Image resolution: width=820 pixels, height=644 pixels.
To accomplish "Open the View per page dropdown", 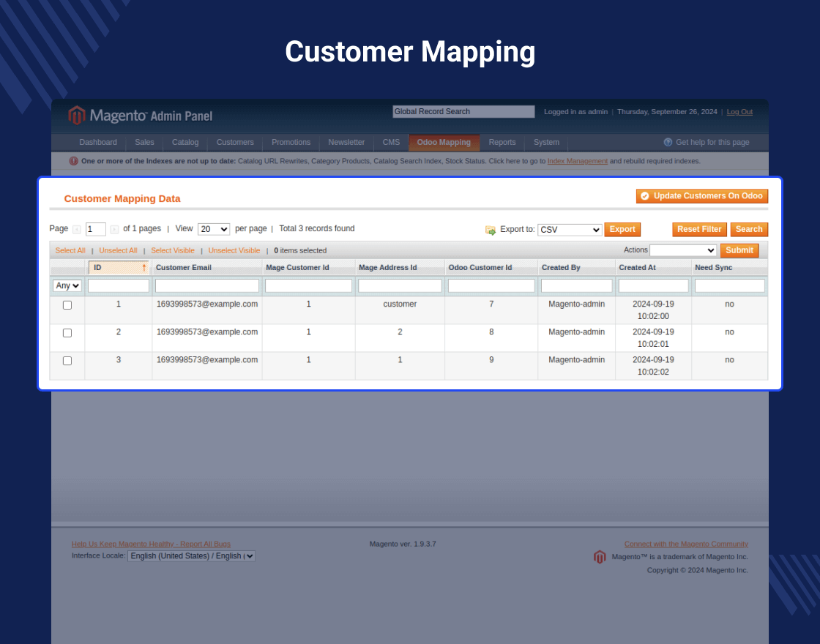I will (x=214, y=229).
